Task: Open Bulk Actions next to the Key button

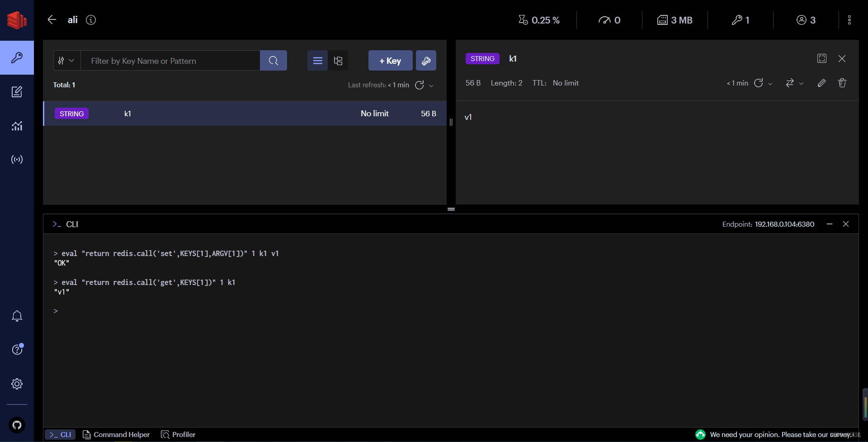Action: 425,60
